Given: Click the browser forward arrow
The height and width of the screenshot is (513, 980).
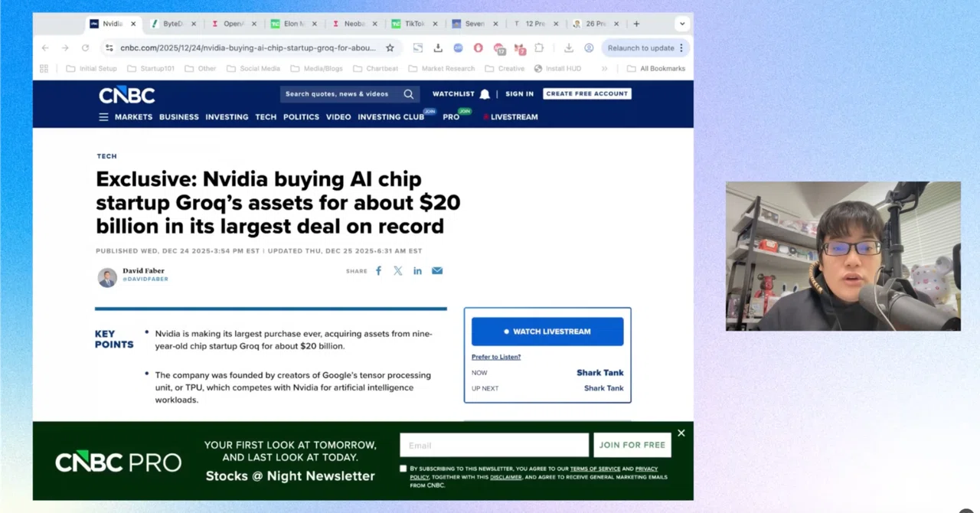Looking at the screenshot, I should tap(65, 47).
